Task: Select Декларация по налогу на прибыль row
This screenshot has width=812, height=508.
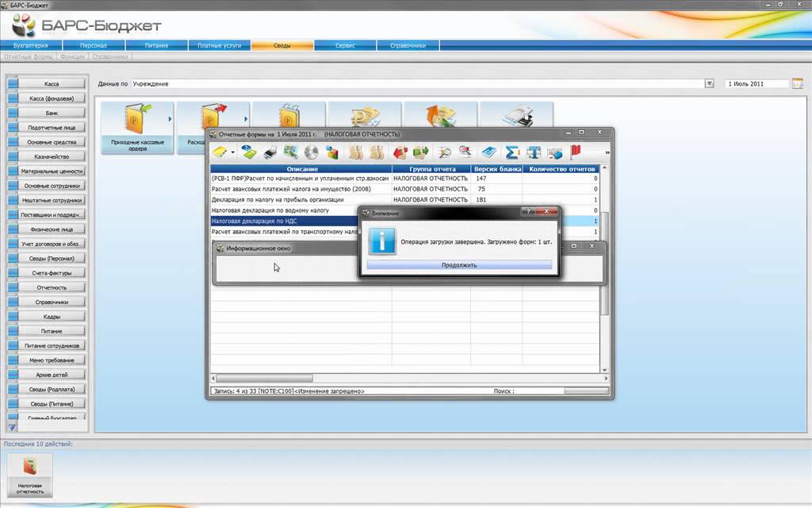Action: point(405,199)
